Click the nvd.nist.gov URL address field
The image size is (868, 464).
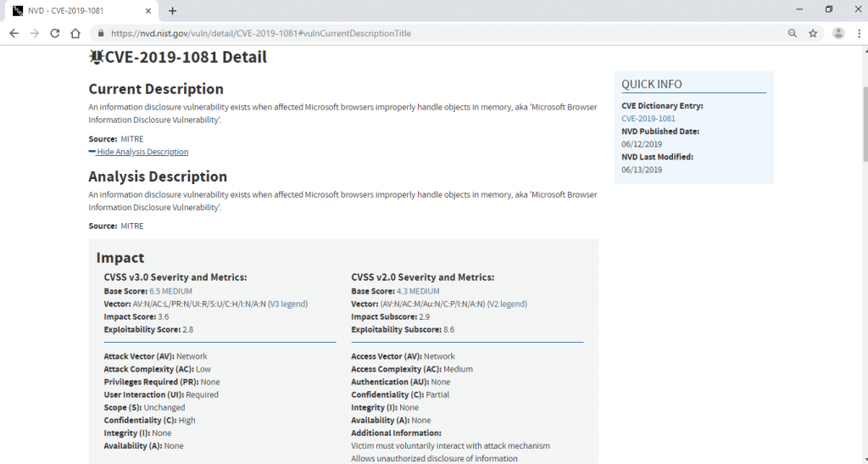pyautogui.click(x=437, y=33)
